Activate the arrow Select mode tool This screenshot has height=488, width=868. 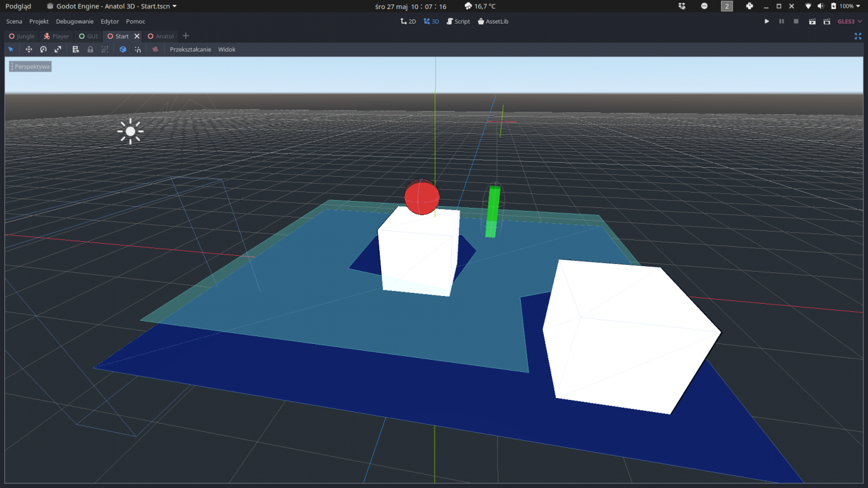point(11,49)
